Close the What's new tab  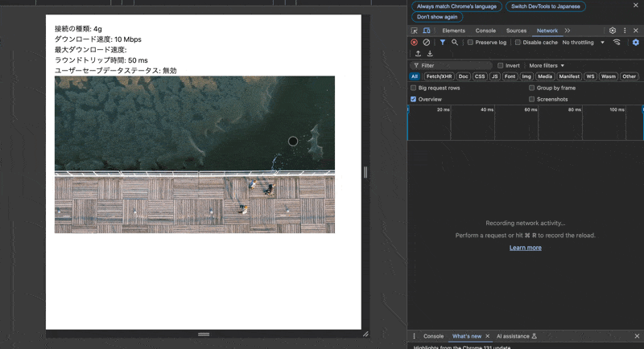(x=488, y=336)
